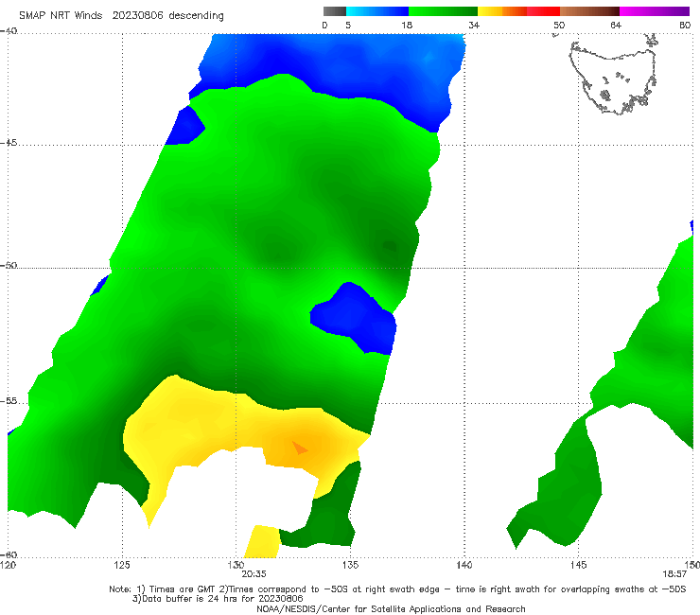This screenshot has height=615, width=700.
Task: Click the "140" longitude axis label
Action: (x=464, y=565)
